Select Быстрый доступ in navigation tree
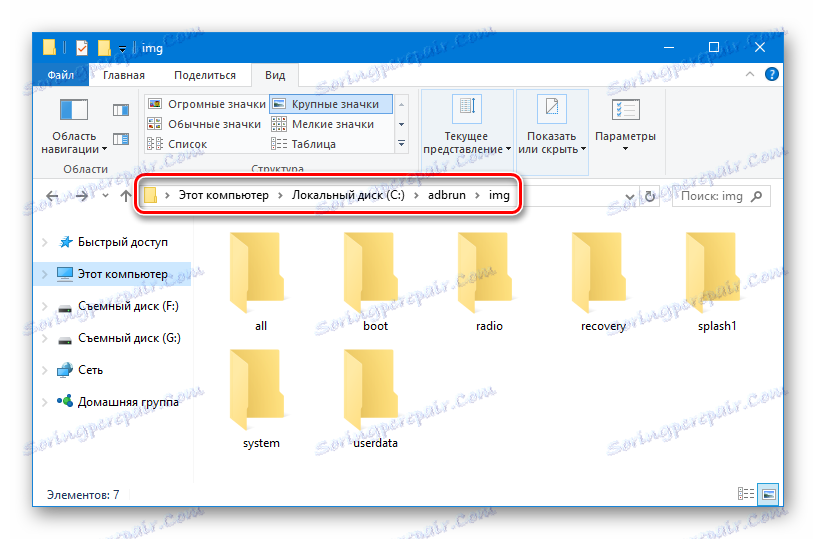The width and height of the screenshot is (816, 539). pyautogui.click(x=123, y=242)
